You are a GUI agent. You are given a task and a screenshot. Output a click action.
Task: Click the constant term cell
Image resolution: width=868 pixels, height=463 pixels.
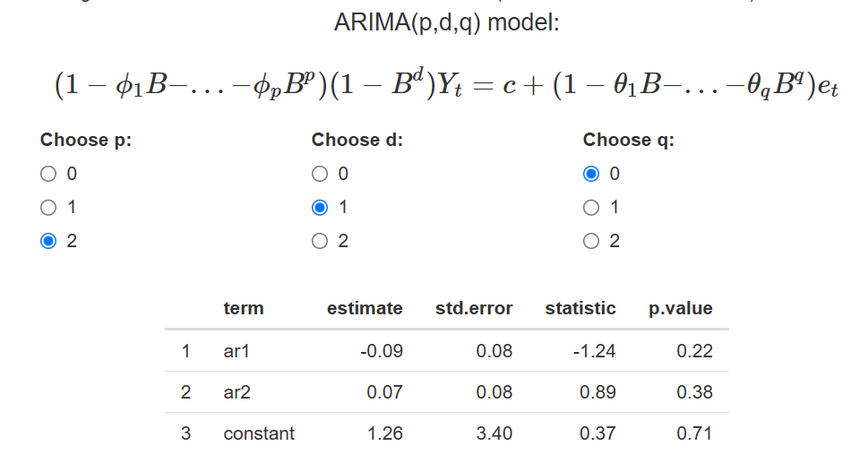[x=259, y=433]
